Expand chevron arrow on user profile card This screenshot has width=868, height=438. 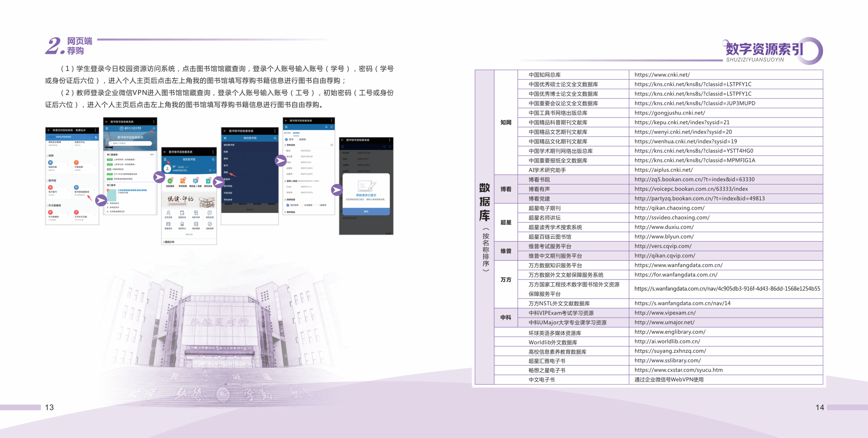[x=214, y=170]
